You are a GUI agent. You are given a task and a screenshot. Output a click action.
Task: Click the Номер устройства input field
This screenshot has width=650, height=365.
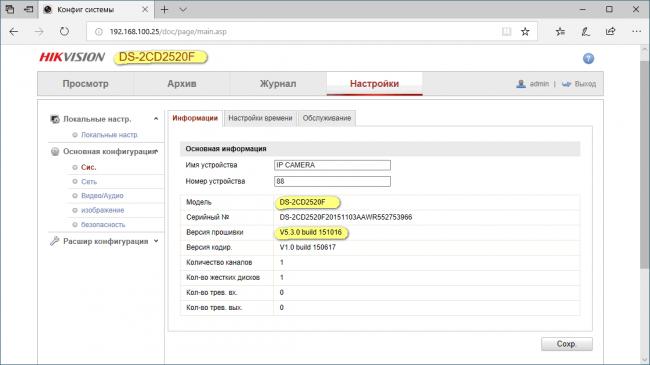point(332,181)
